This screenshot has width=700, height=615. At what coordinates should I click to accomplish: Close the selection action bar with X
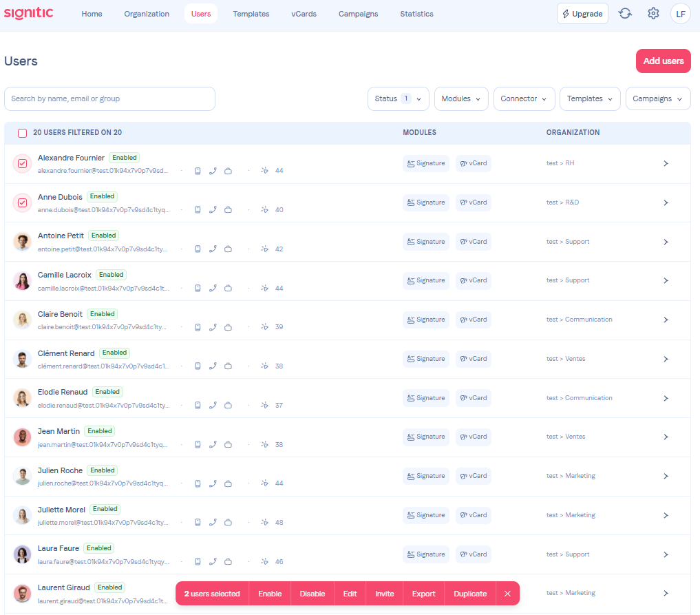pyautogui.click(x=507, y=594)
